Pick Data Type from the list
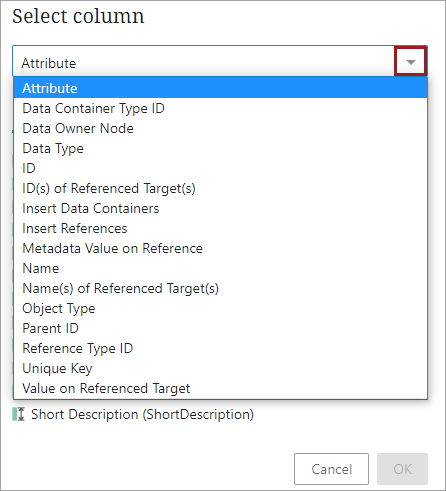The height and width of the screenshot is (491, 446). tap(220, 148)
